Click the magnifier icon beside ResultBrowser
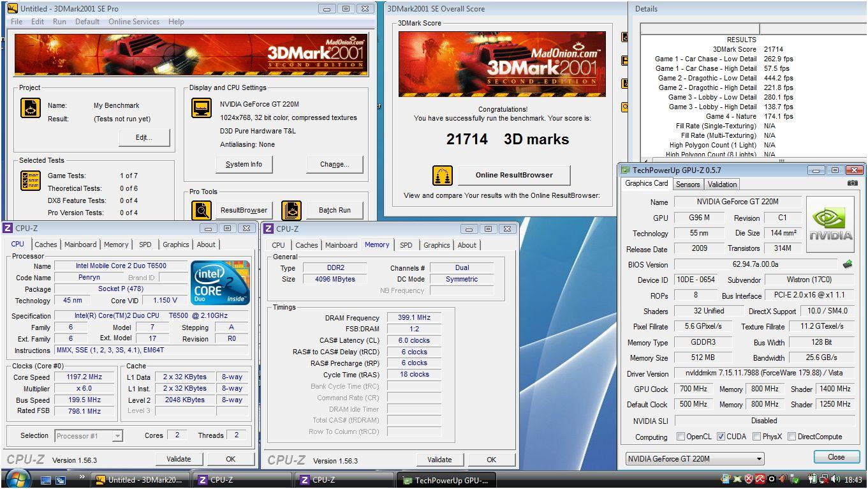The height and width of the screenshot is (489, 868). (x=202, y=210)
